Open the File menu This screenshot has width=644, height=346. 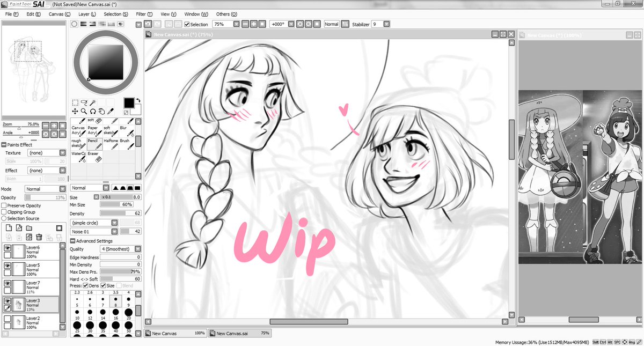coord(11,14)
